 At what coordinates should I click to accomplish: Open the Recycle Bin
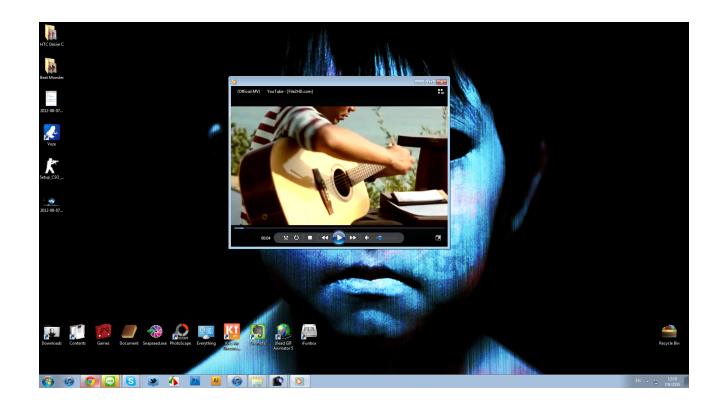pyautogui.click(x=669, y=335)
